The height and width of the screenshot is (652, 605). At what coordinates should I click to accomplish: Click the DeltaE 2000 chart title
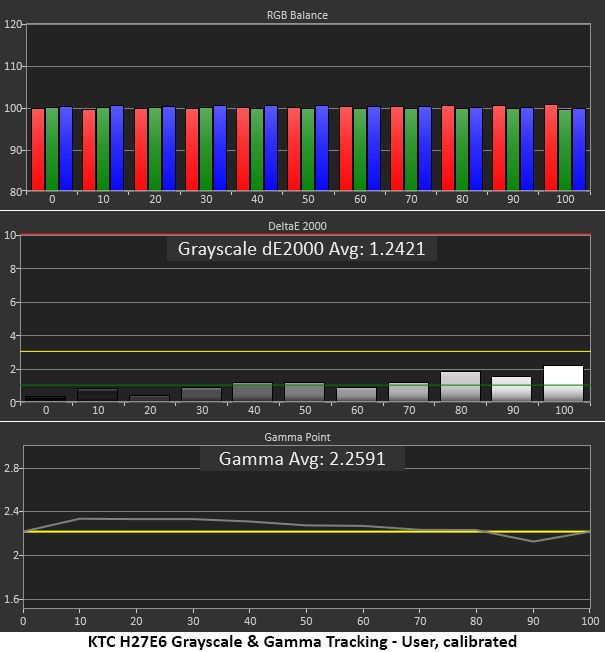(x=297, y=226)
